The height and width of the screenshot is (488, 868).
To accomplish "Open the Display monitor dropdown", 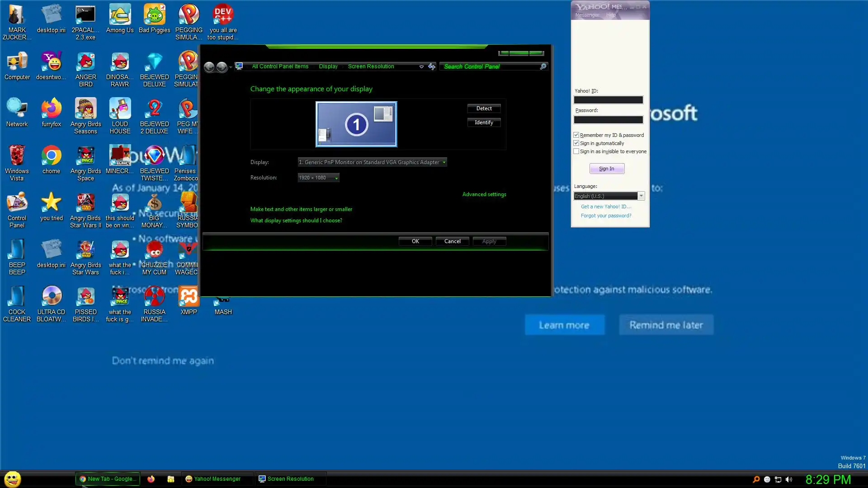I will pos(372,162).
